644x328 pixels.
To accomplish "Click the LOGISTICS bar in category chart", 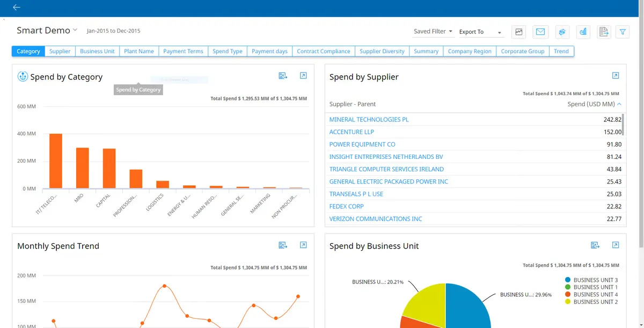I will pyautogui.click(x=163, y=185).
